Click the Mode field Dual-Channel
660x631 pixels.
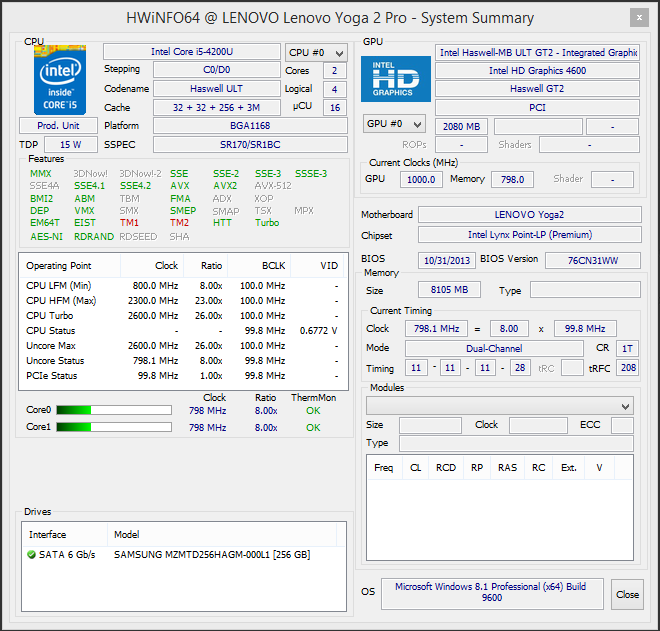point(494,348)
